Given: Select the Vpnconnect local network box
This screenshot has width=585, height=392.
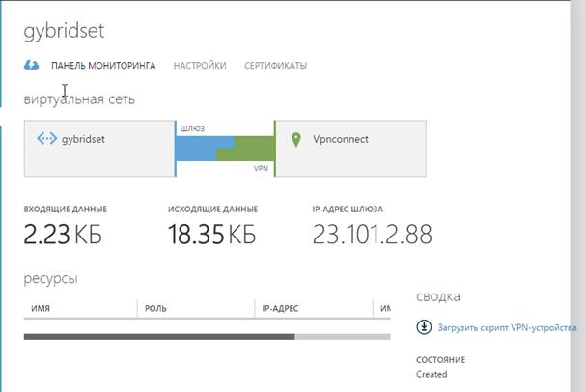Looking at the screenshot, I should pos(350,149).
